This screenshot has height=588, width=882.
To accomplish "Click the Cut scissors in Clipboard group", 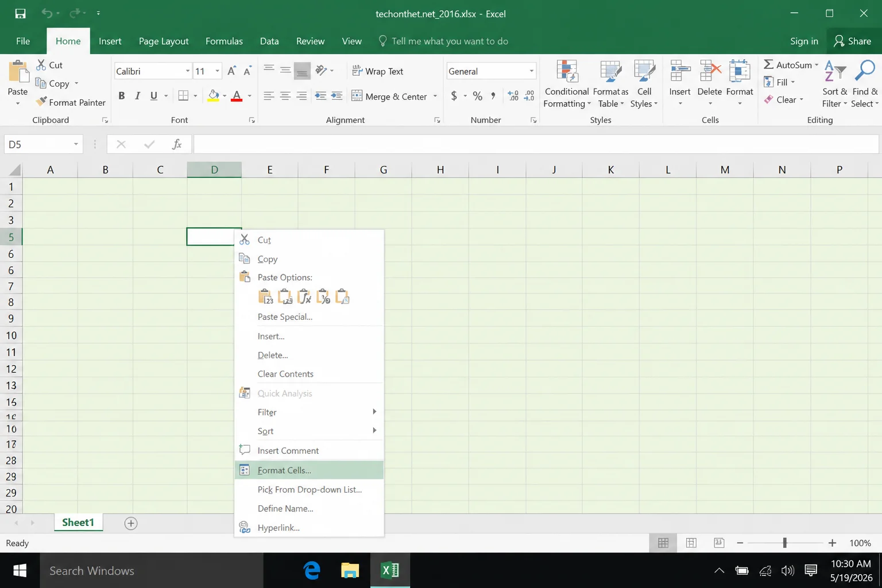I will 41,65.
